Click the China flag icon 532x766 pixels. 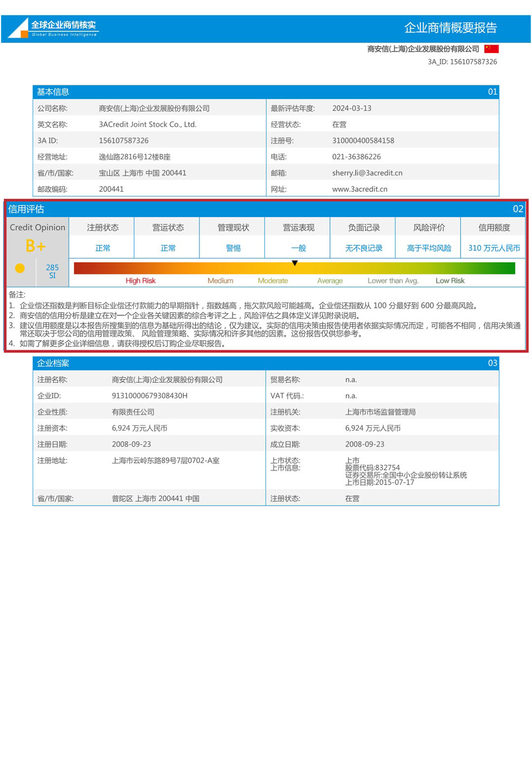(x=491, y=49)
